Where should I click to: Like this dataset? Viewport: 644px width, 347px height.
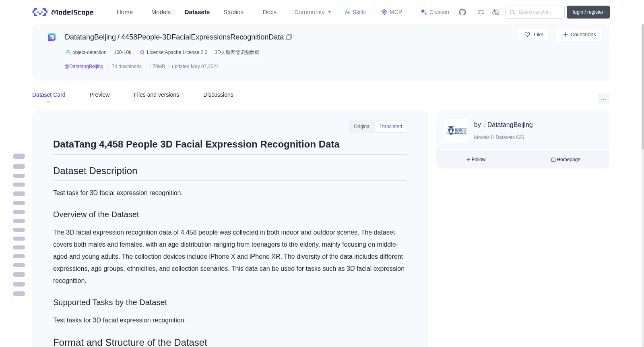[533, 35]
